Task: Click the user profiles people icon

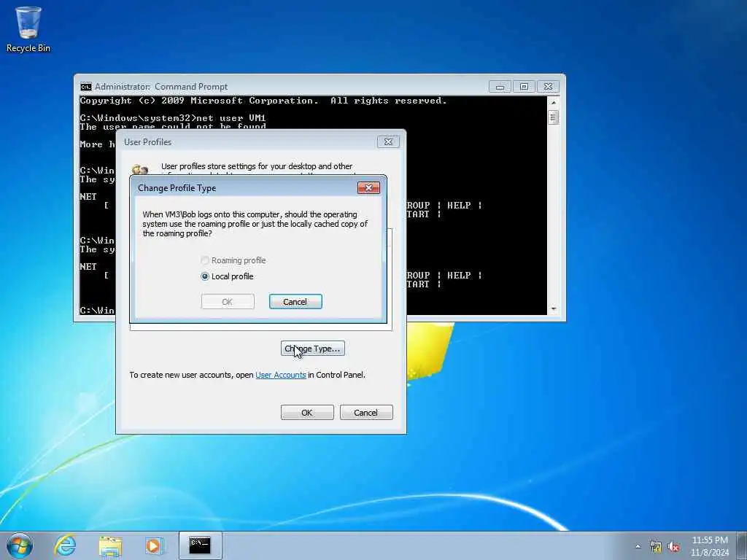Action: (140, 169)
